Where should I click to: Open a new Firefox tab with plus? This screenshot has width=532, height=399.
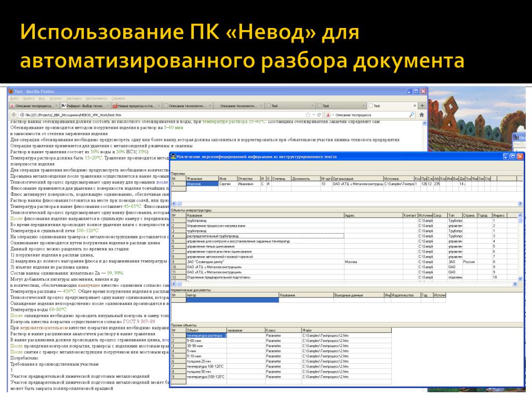click(x=422, y=105)
